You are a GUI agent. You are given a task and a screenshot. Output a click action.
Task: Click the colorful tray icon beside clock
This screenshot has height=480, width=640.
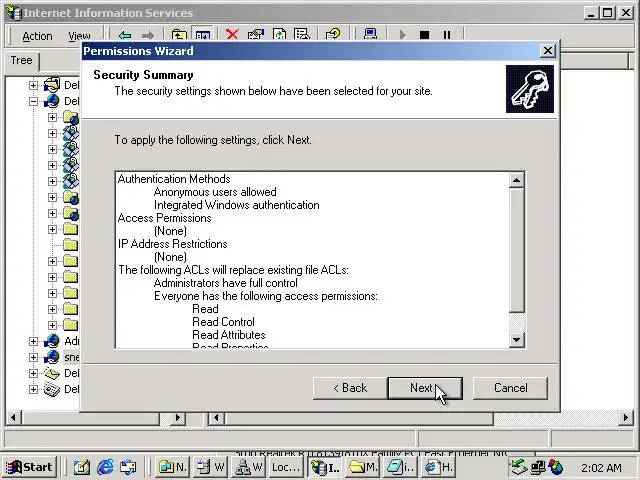click(x=556, y=467)
